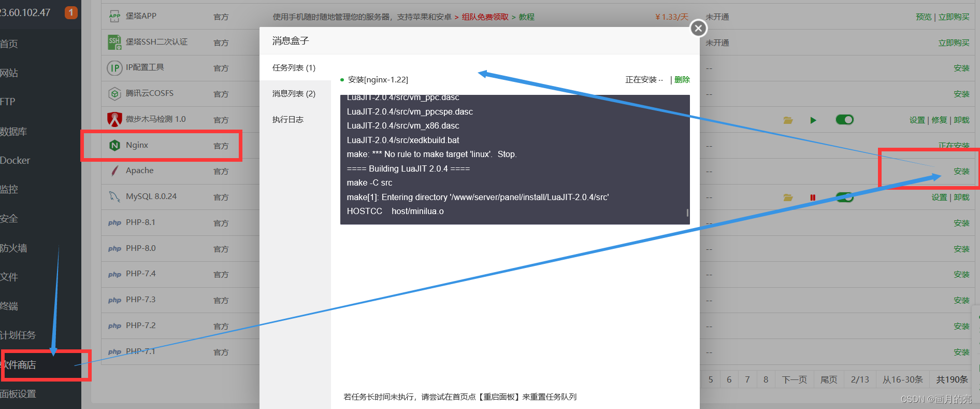Click 卸载 in 微步木马检测 row
The image size is (980, 409).
tap(962, 120)
